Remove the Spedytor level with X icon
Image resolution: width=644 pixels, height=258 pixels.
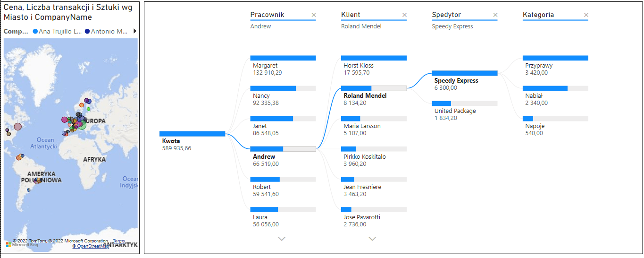click(495, 15)
